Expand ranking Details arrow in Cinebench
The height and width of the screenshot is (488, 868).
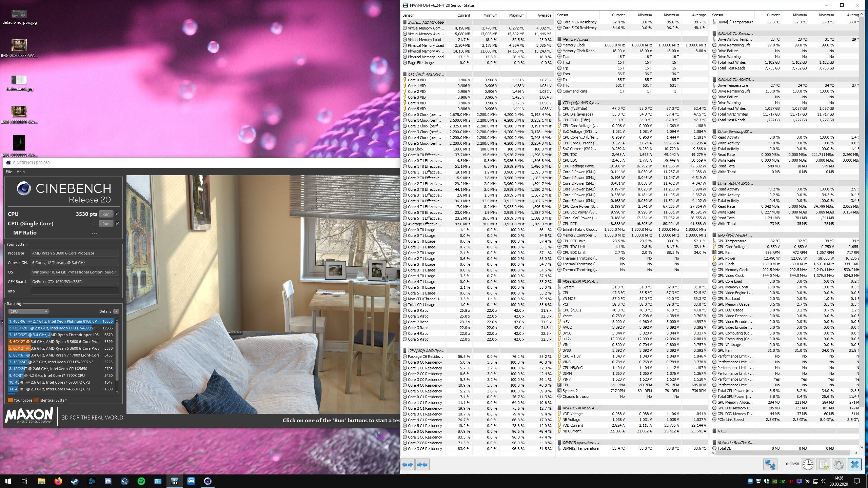coord(116,311)
